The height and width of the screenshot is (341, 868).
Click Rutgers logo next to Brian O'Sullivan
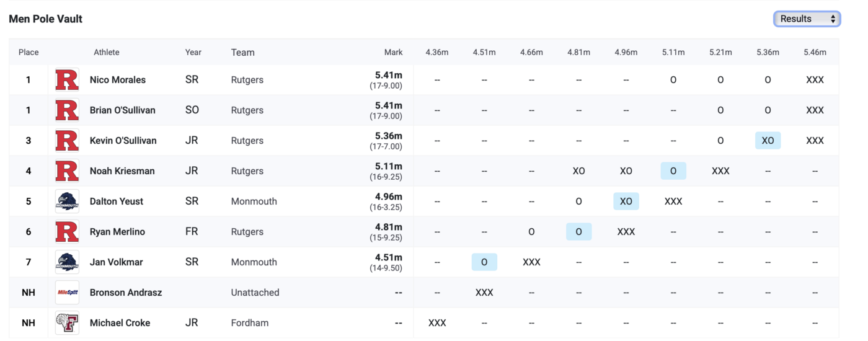pos(67,110)
